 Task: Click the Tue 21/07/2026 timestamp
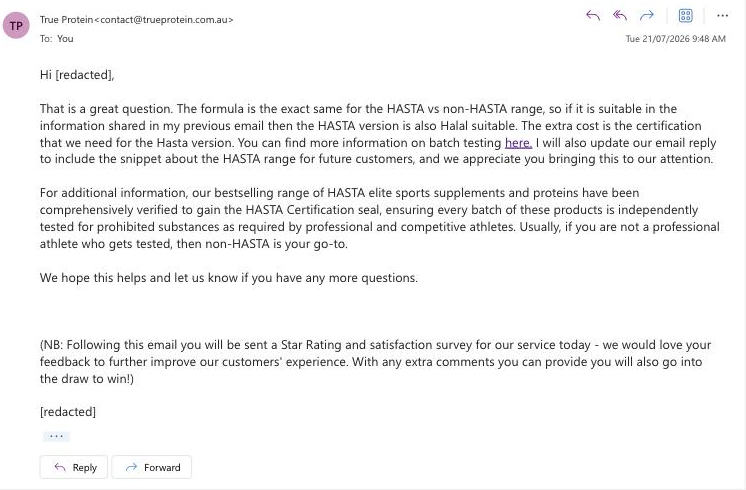676,39
